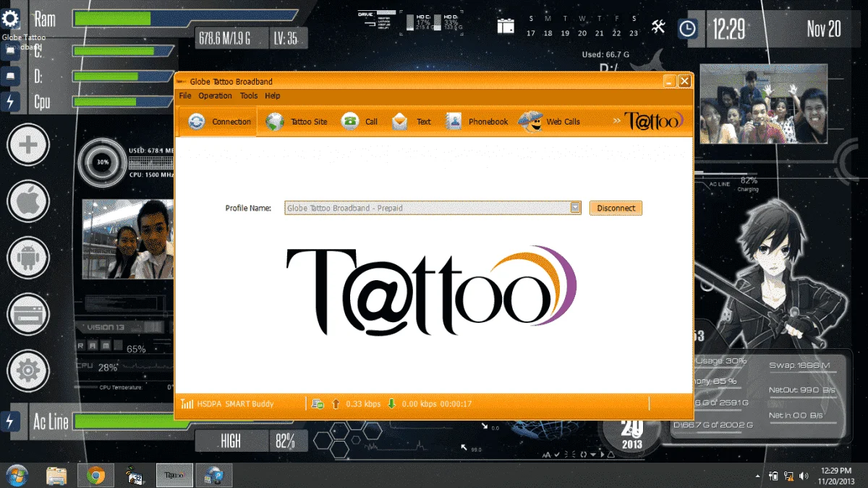Open the Windows Start button
Viewport: 868px width, 488px height.
(16, 476)
